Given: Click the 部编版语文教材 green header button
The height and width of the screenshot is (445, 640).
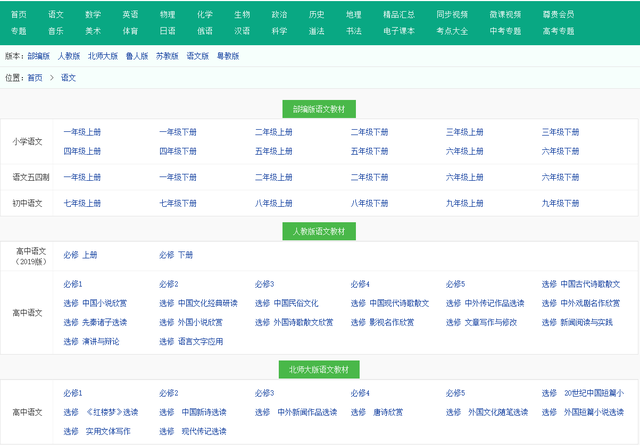Looking at the screenshot, I should coord(319,109).
